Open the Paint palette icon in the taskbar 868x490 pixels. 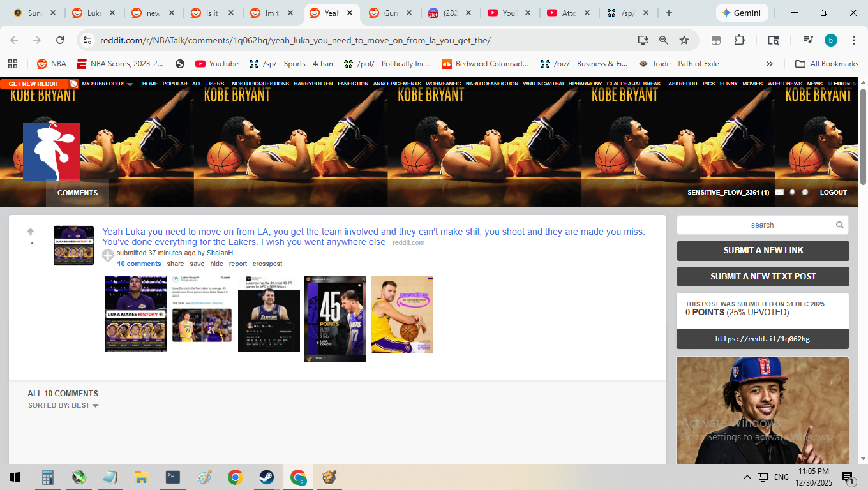pos(204,477)
